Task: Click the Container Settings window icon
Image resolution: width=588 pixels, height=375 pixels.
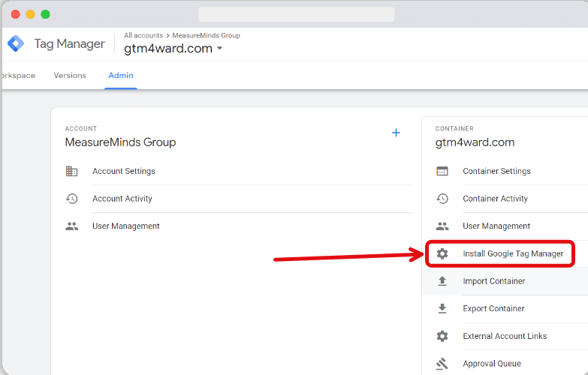Action: pos(442,171)
